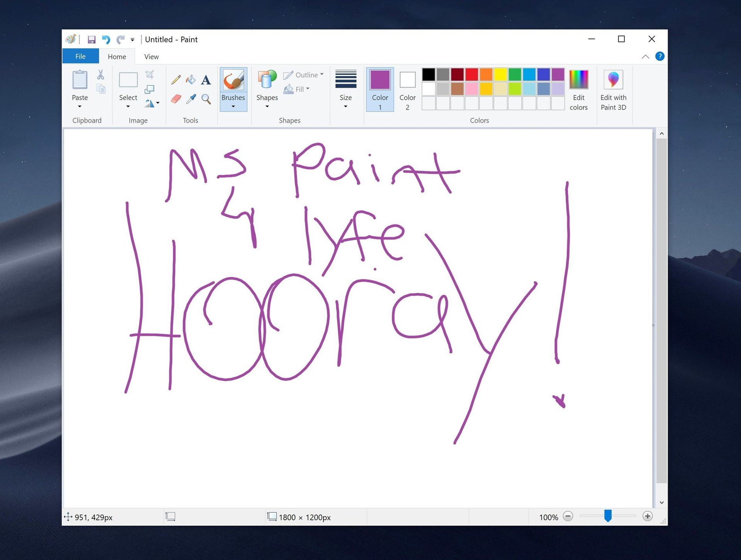Open the File menu
Image resolution: width=741 pixels, height=560 pixels.
(x=80, y=56)
